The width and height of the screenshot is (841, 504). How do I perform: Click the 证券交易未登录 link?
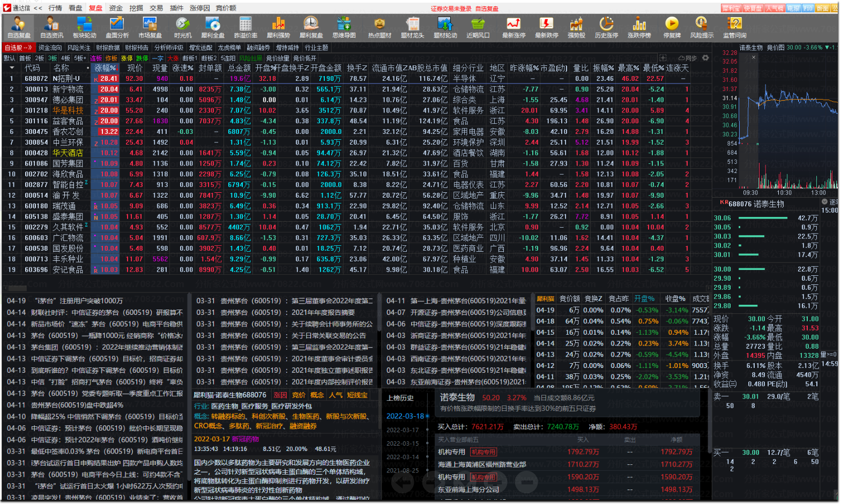[x=451, y=9]
